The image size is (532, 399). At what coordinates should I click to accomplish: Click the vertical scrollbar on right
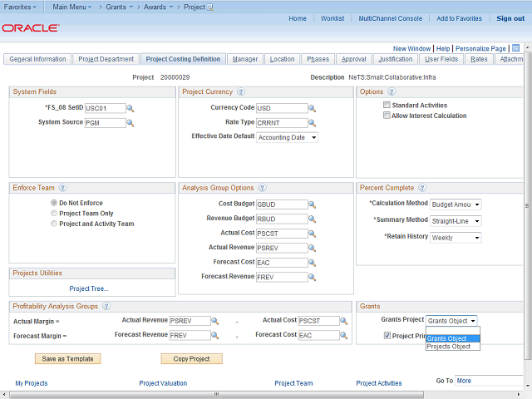pyautogui.click(x=527, y=208)
